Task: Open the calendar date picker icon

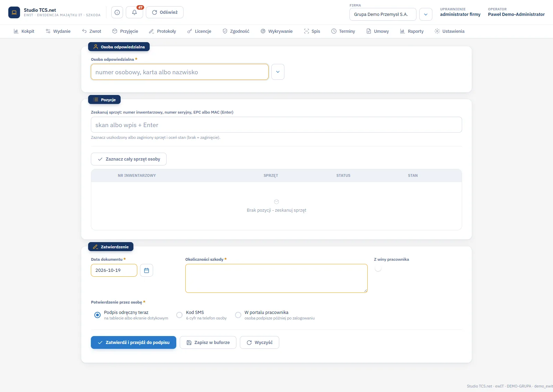Action: (147, 270)
